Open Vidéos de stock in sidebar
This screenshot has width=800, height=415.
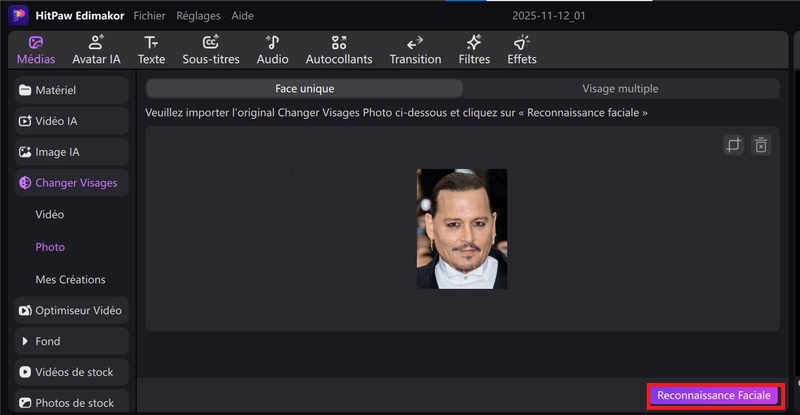tap(72, 372)
